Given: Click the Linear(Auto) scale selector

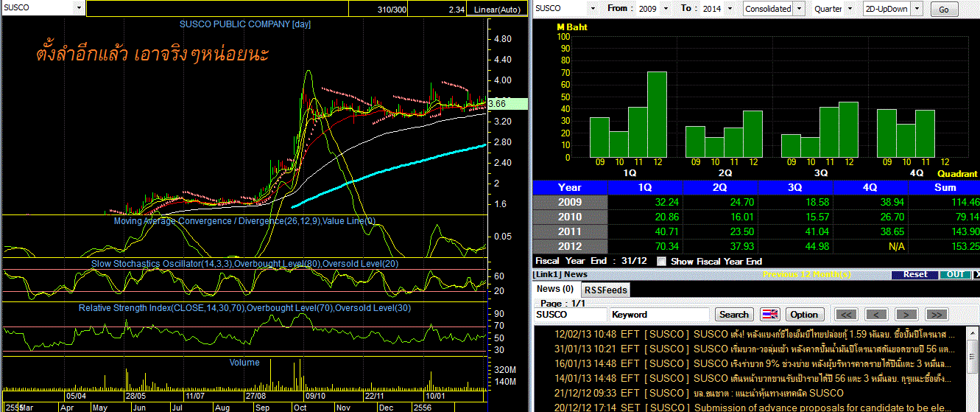Looking at the screenshot, I should (498, 10).
